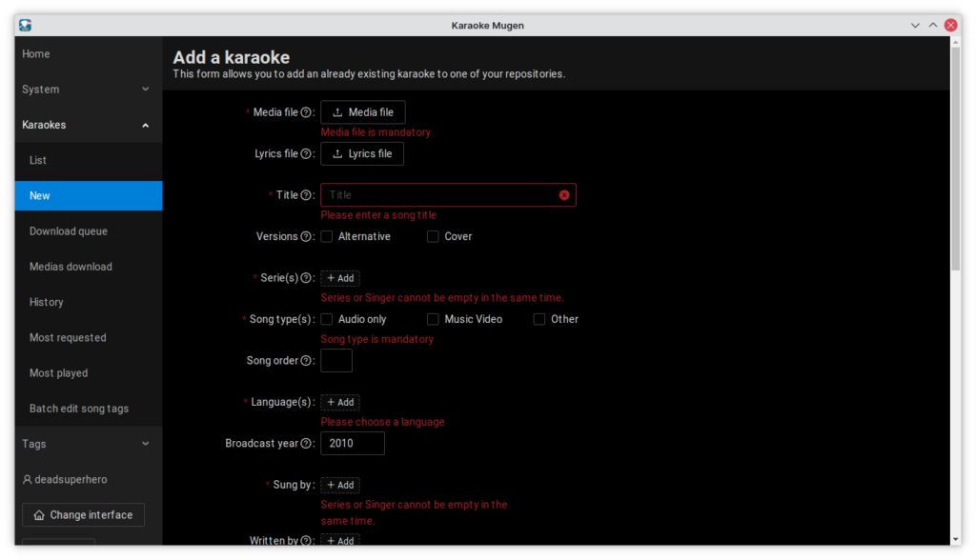This screenshot has height=560, width=976.
Task: Open the Serie(s) help icon
Action: (306, 278)
